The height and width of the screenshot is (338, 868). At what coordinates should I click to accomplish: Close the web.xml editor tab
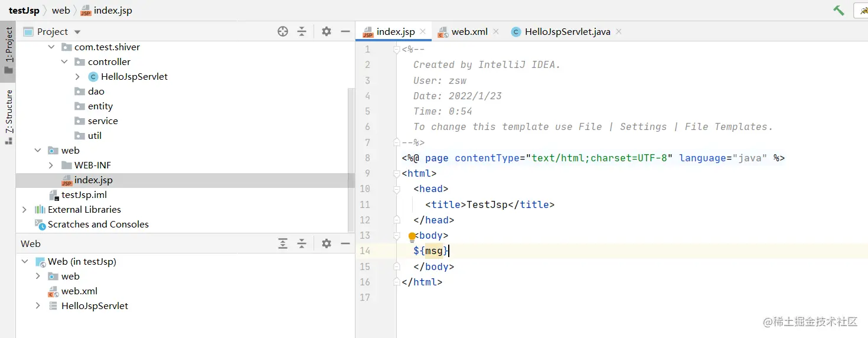click(x=496, y=31)
